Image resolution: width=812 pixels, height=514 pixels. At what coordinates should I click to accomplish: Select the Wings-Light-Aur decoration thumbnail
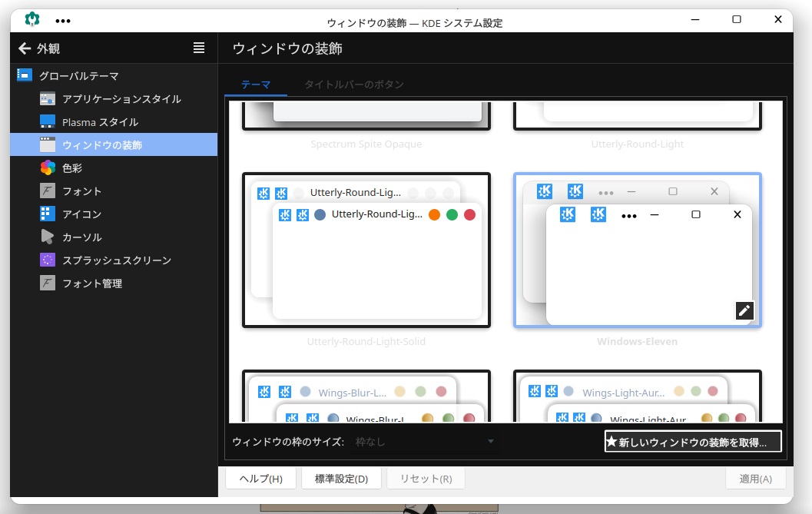637,396
